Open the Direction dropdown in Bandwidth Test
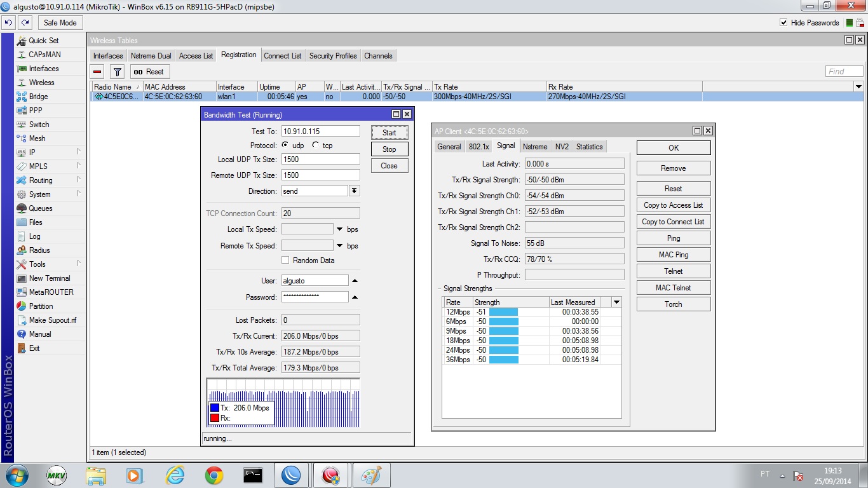The image size is (868, 488). 354,191
